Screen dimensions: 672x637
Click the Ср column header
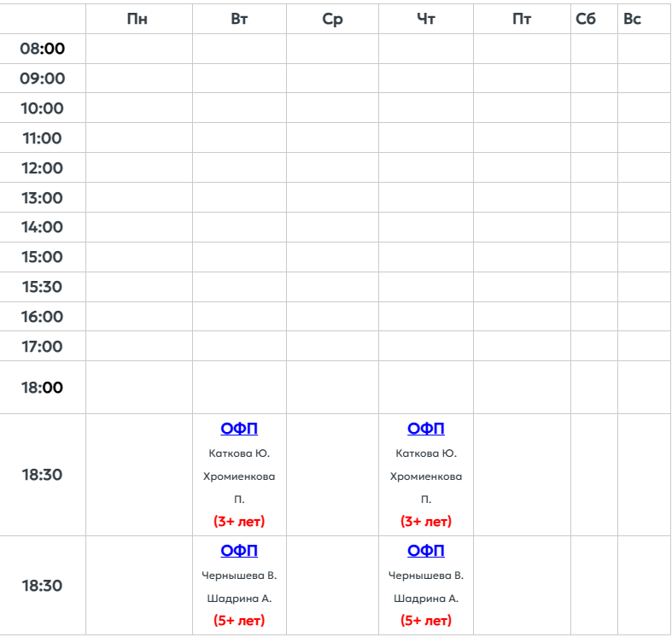click(333, 19)
